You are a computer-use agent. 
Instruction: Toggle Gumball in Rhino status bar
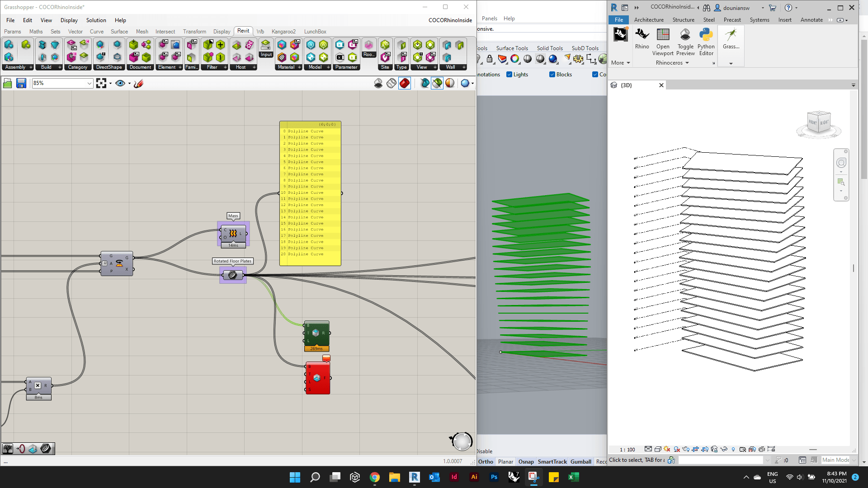(581, 461)
